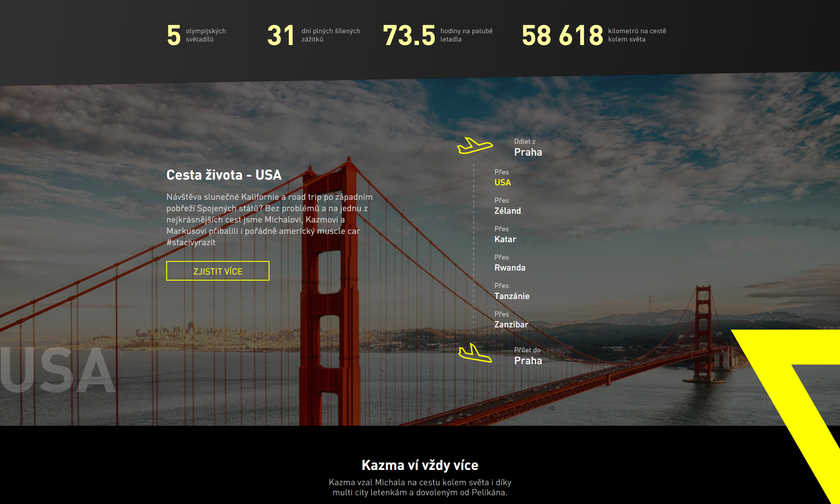Click the Kazma ví vždy více heading
This screenshot has width=840, height=504.
(x=420, y=465)
